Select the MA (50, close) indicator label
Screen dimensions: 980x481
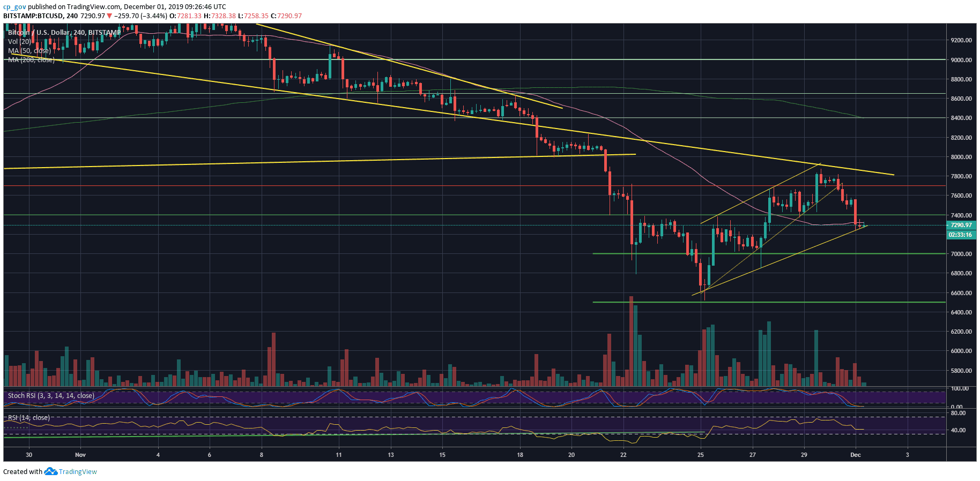click(x=29, y=51)
